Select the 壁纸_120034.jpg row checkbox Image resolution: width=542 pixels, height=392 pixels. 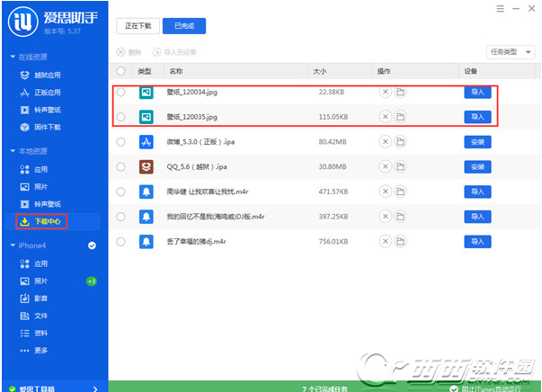120,92
